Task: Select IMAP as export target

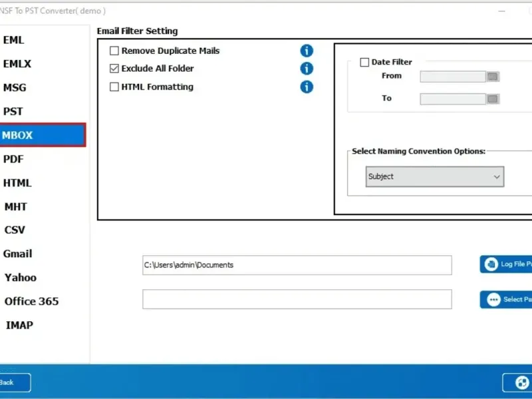Action: 19,325
